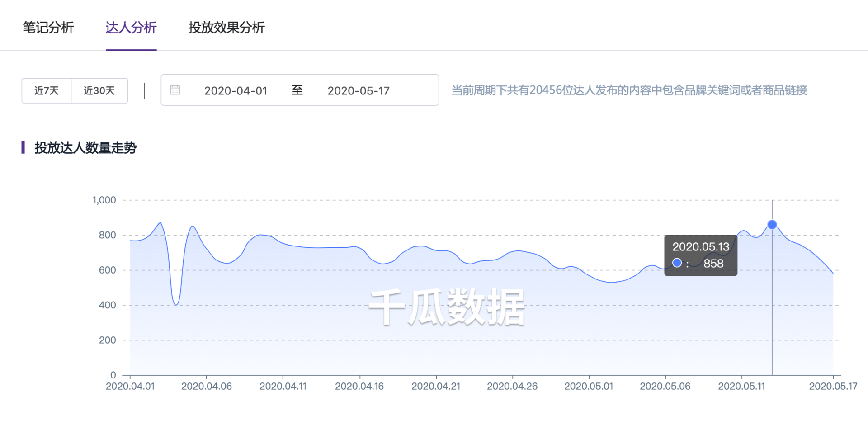Click the 投放达人数量走势 chart title
This screenshot has width=868, height=425.
(x=85, y=148)
